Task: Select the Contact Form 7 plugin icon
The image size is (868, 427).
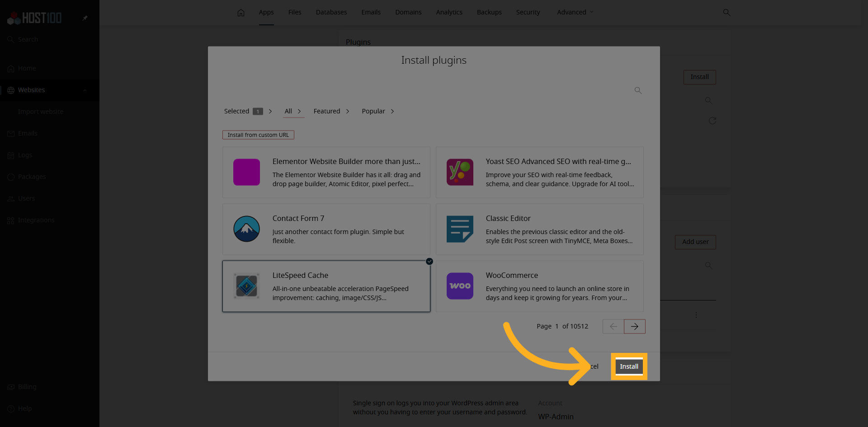Action: click(x=246, y=229)
